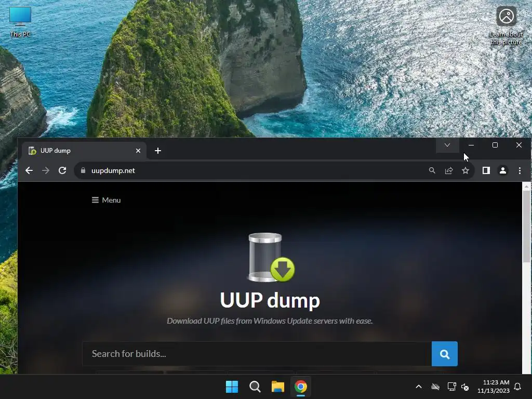Click the page vertical scrollbar thumb
The image size is (532, 399).
tap(526, 227)
